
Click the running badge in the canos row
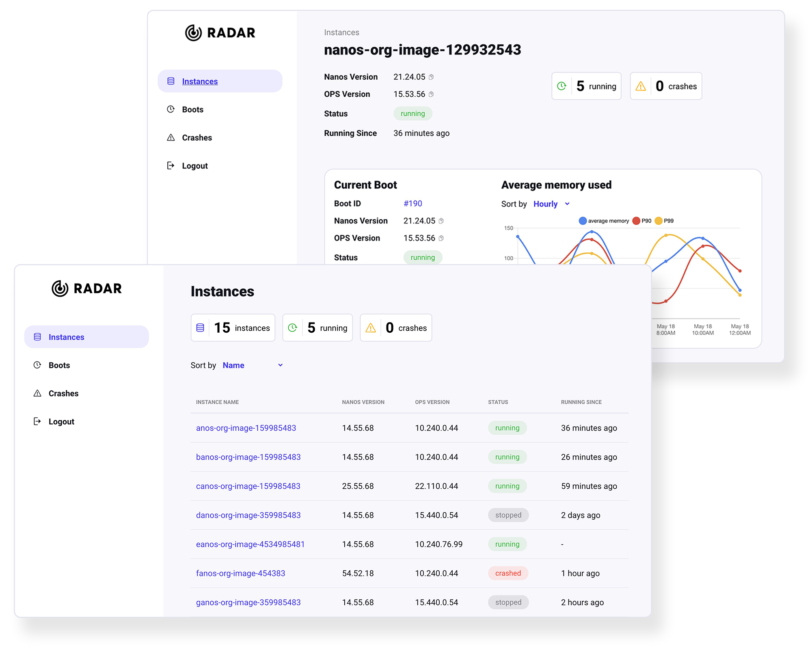pos(507,486)
